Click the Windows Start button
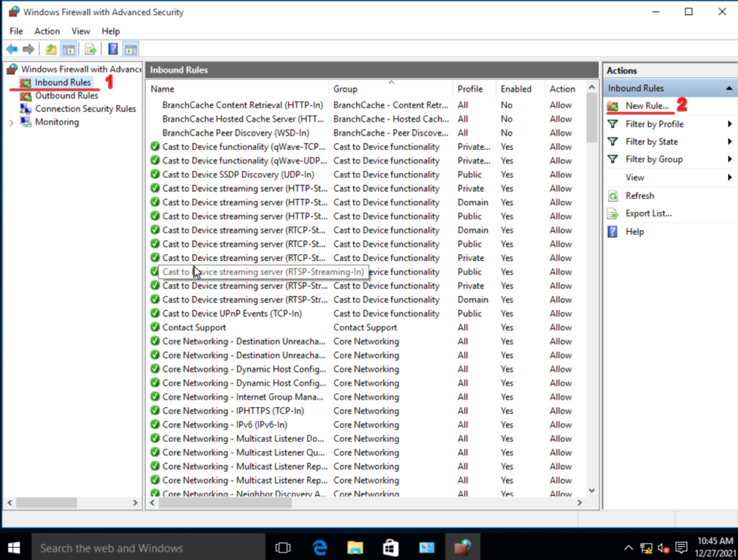This screenshot has width=738, height=560. coord(14,548)
